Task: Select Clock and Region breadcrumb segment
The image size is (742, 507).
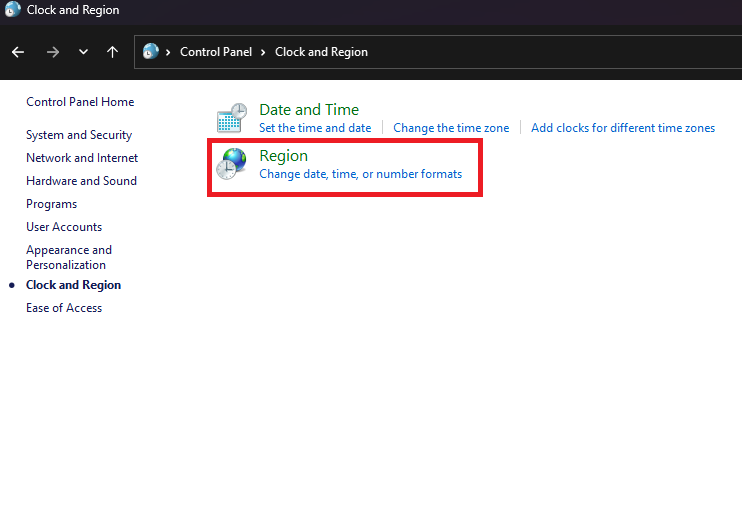Action: [x=321, y=52]
